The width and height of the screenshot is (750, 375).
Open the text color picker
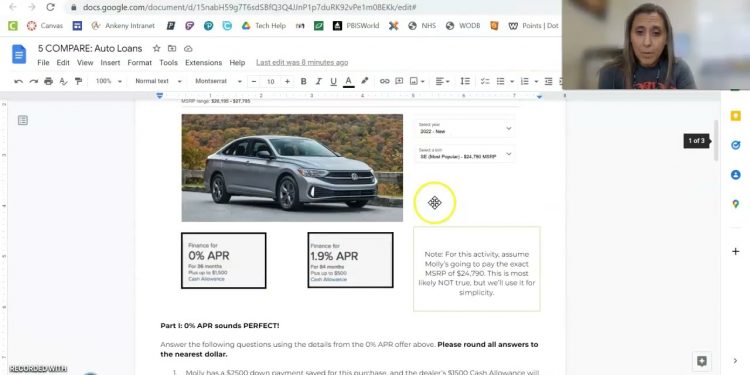coord(349,81)
